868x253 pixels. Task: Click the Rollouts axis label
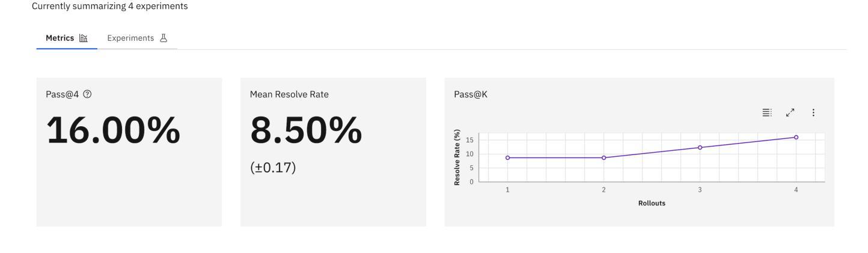(652, 203)
